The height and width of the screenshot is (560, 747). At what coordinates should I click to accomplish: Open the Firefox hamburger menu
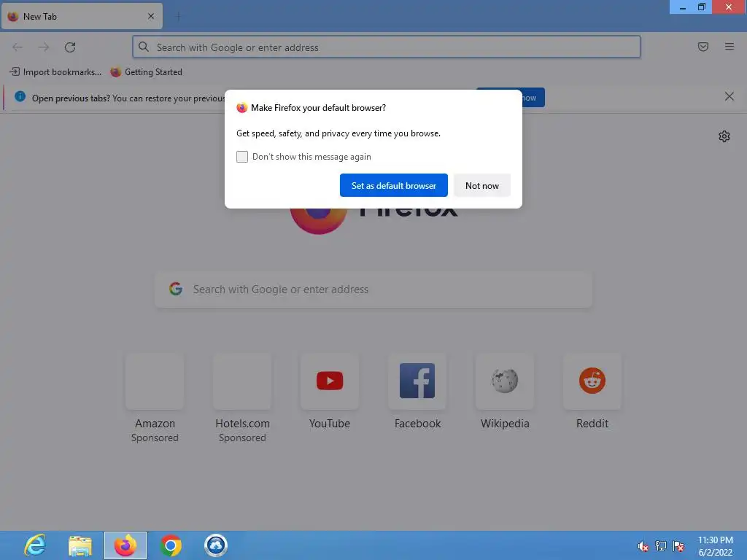coord(729,47)
